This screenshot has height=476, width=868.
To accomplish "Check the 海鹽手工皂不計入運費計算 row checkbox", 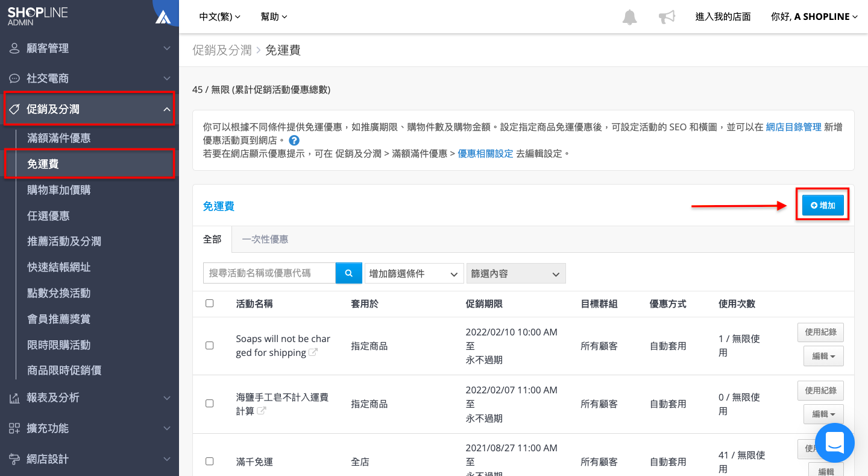I will tap(210, 404).
